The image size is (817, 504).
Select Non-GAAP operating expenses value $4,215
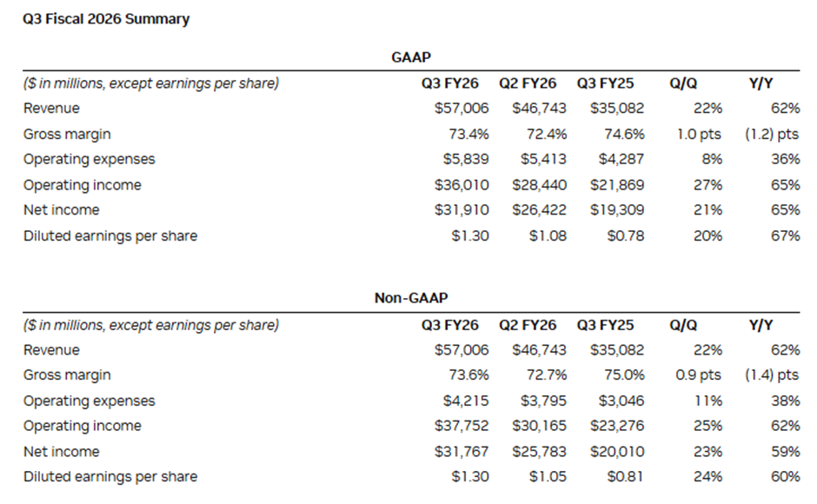click(x=466, y=401)
